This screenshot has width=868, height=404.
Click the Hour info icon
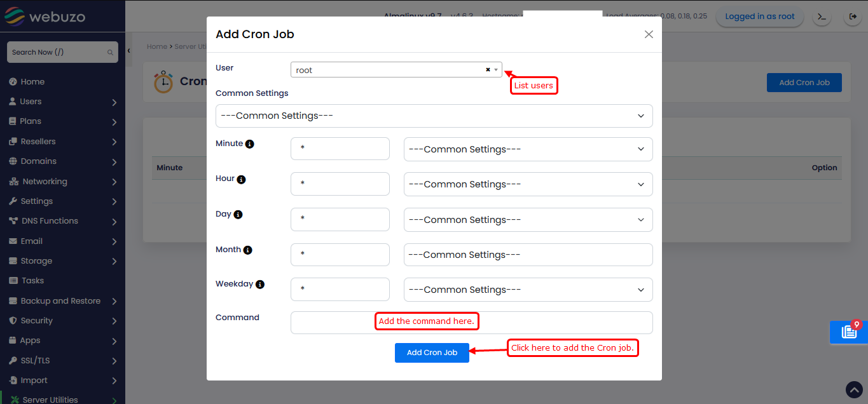(x=241, y=180)
